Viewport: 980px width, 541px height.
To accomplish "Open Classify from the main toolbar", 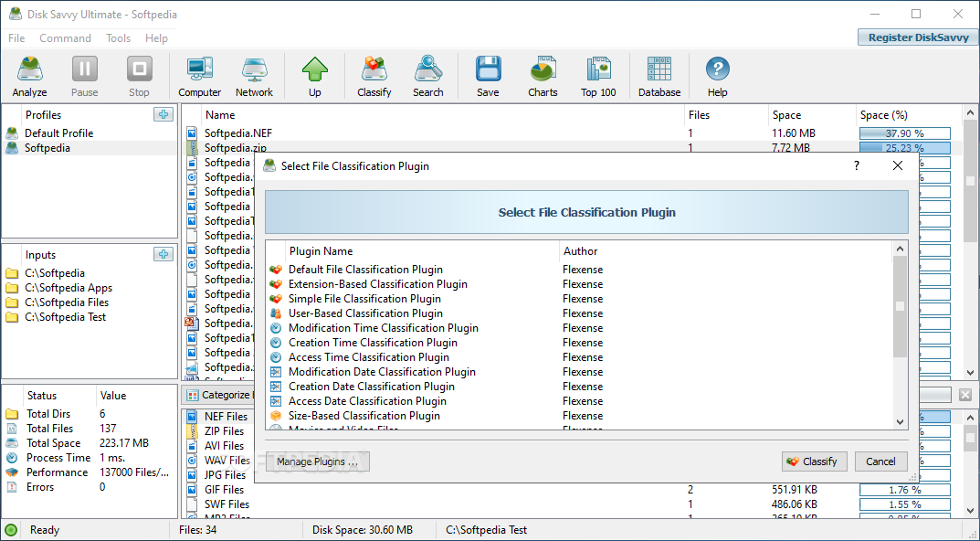I will pyautogui.click(x=374, y=76).
